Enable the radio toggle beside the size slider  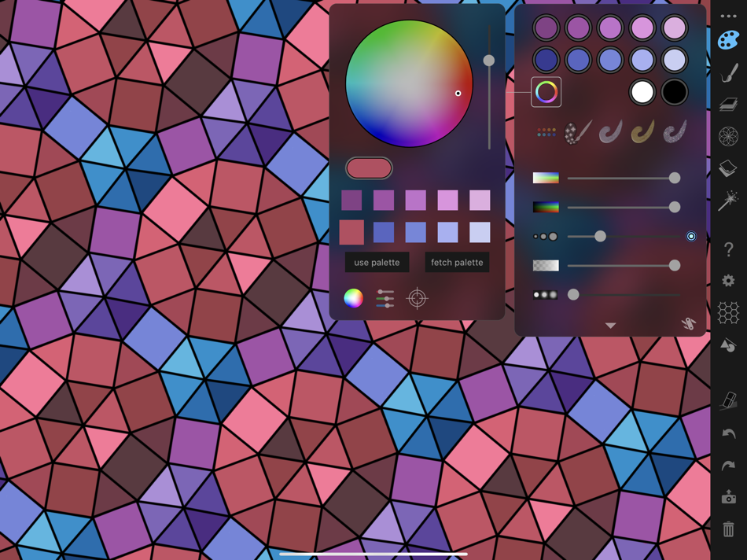click(x=691, y=236)
